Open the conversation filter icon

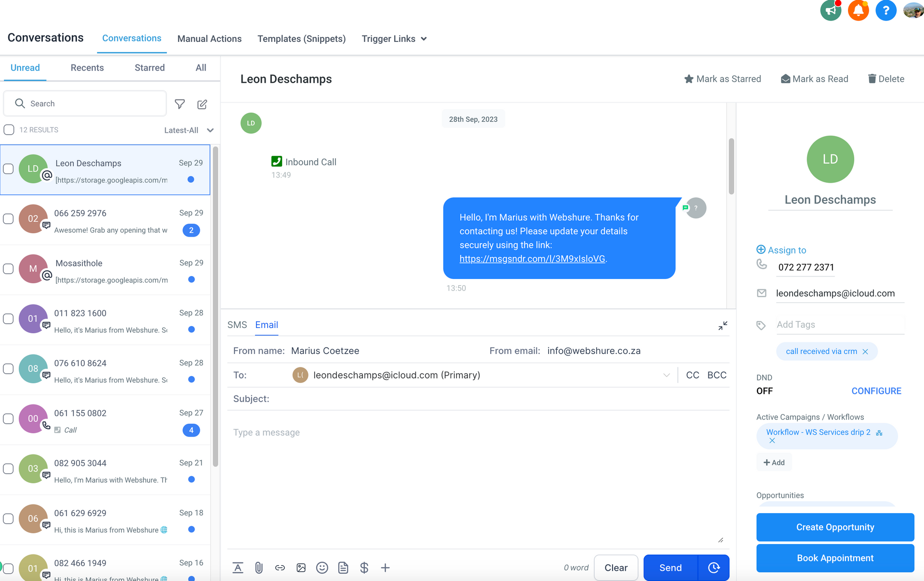pyautogui.click(x=180, y=104)
